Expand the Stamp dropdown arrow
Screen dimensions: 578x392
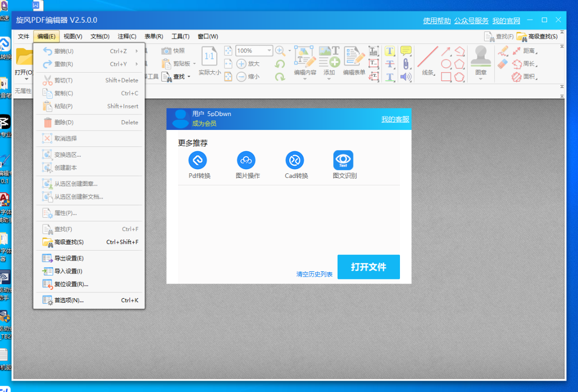click(480, 79)
